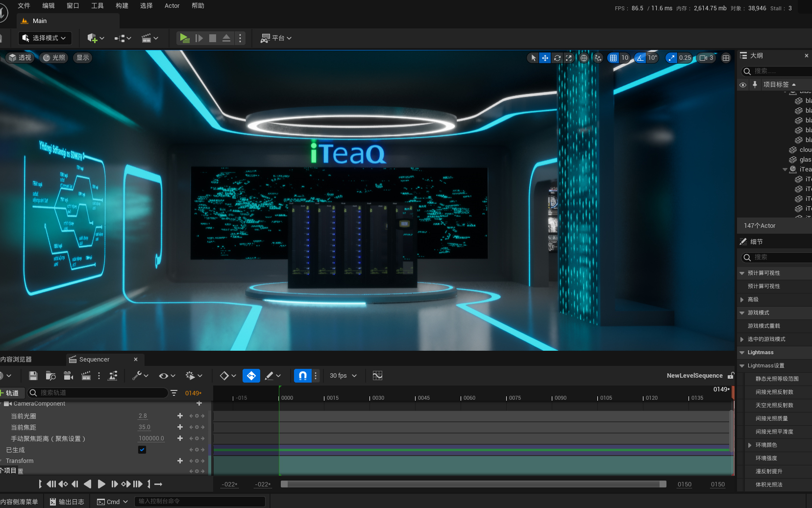Browse to sequence asset in content browser
The height and width of the screenshot is (508, 812).
tap(50, 376)
